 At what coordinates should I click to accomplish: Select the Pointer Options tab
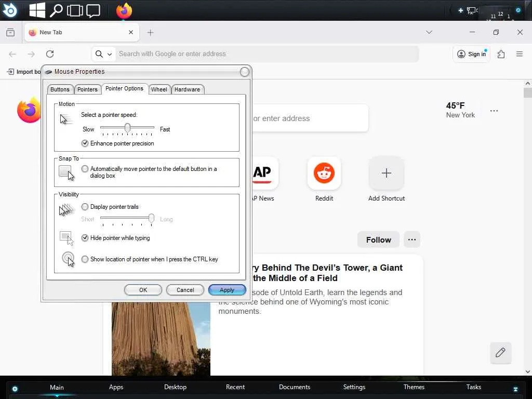[x=124, y=88]
